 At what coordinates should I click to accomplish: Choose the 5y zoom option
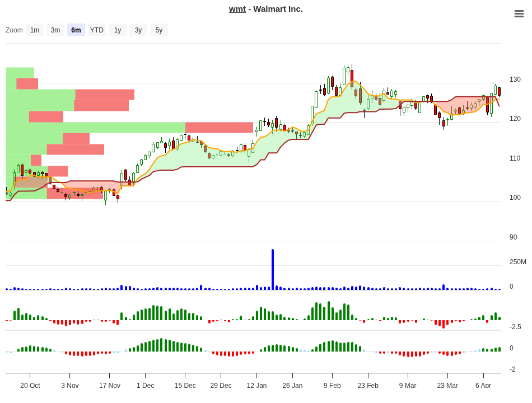click(x=159, y=30)
